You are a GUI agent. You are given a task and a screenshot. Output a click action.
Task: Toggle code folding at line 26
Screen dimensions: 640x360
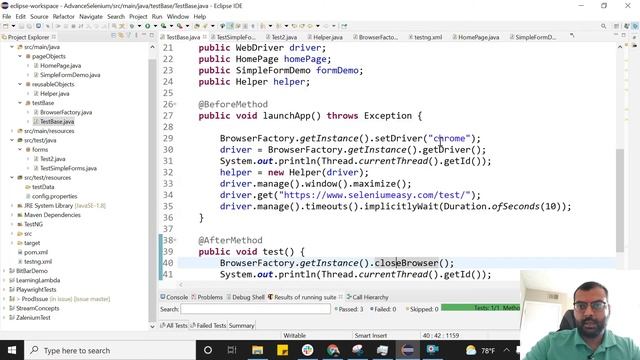[x=175, y=104]
